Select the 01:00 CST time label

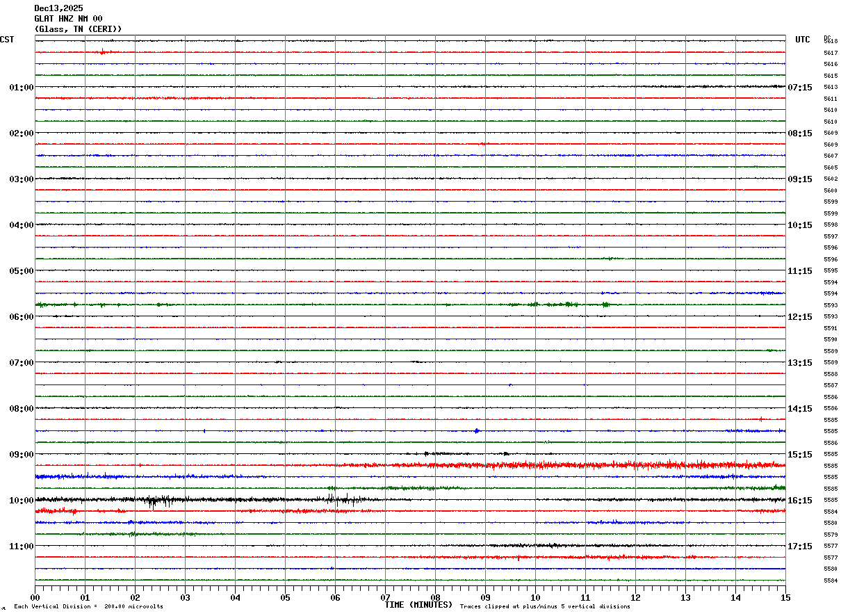pyautogui.click(x=21, y=88)
